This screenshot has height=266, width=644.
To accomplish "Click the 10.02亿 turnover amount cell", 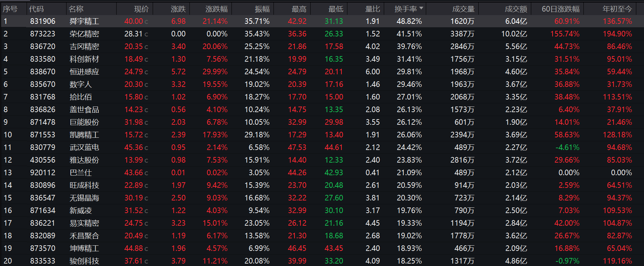I will point(514,34).
